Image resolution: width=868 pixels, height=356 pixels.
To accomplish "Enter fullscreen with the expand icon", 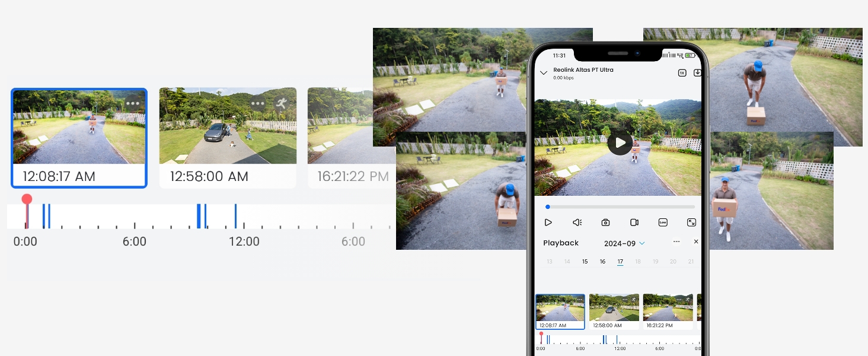I will pos(691,223).
